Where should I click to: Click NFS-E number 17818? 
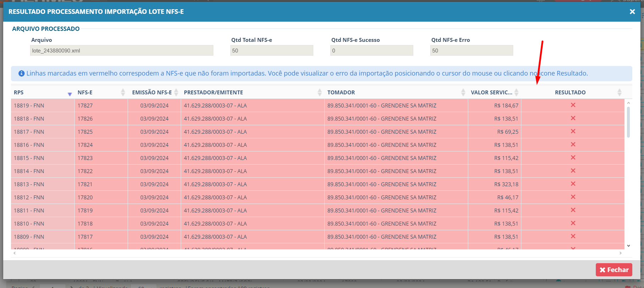[x=85, y=223]
